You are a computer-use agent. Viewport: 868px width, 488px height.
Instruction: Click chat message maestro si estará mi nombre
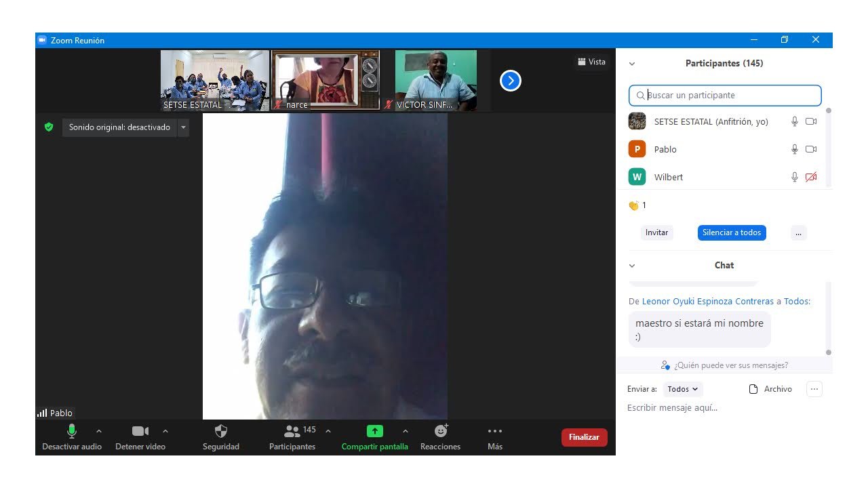click(699, 329)
